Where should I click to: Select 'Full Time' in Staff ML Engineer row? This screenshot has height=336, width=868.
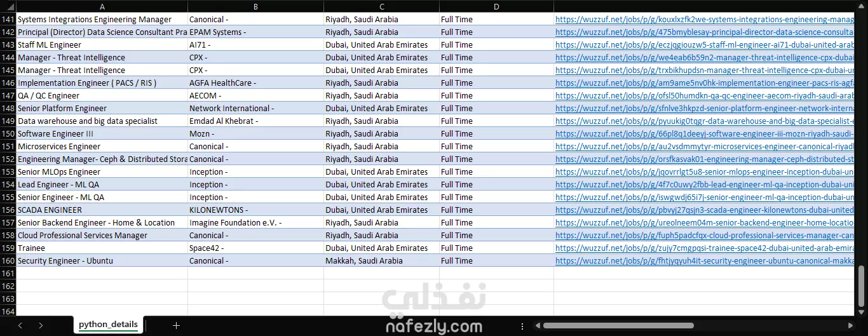(496, 44)
